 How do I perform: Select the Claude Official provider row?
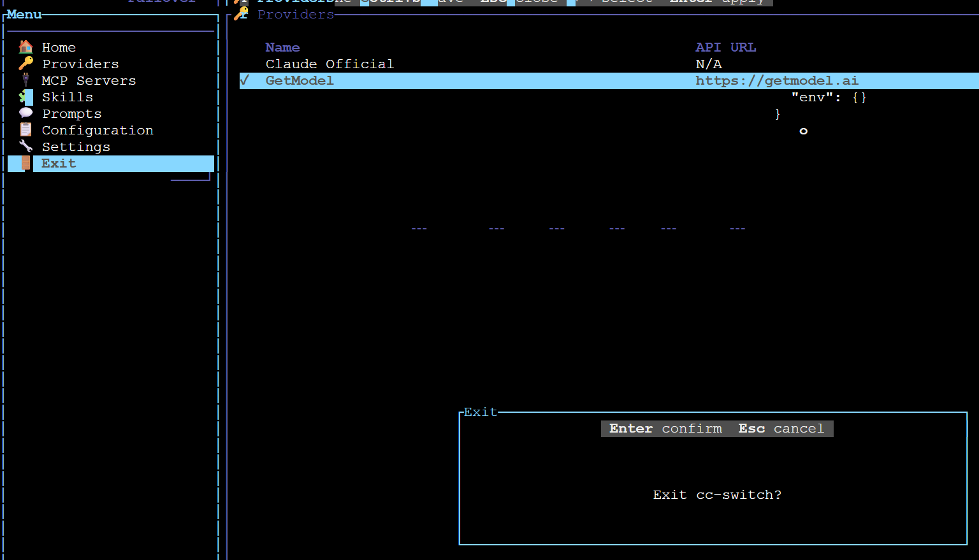click(x=609, y=64)
